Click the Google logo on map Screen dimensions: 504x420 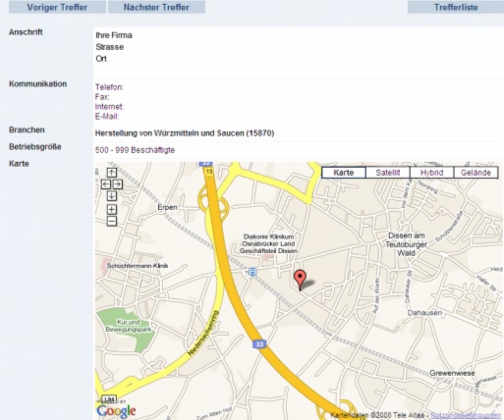[x=116, y=411]
